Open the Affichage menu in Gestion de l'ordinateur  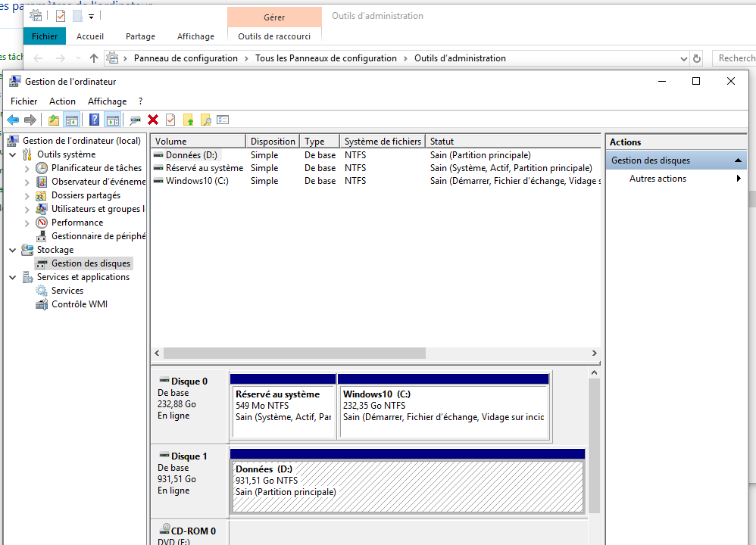[107, 101]
